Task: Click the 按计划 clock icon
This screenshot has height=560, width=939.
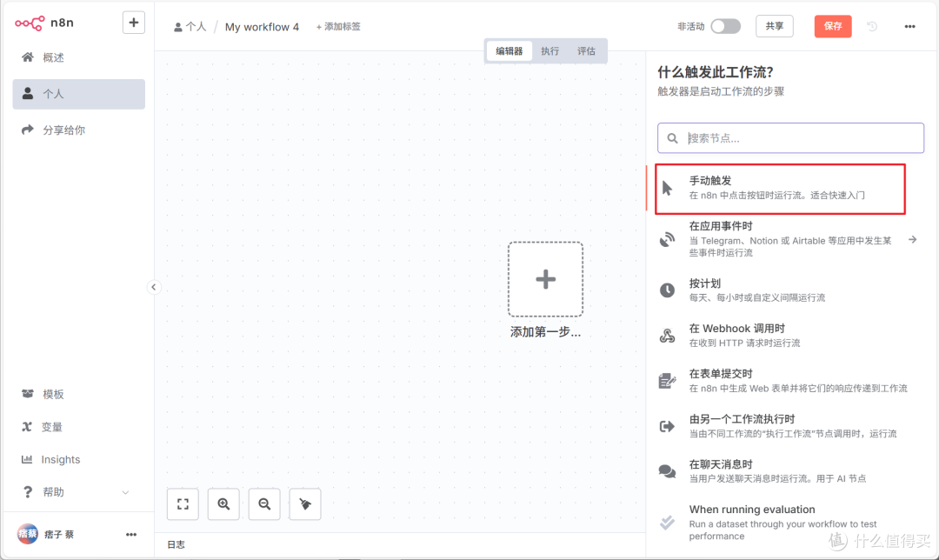Action: [667, 290]
